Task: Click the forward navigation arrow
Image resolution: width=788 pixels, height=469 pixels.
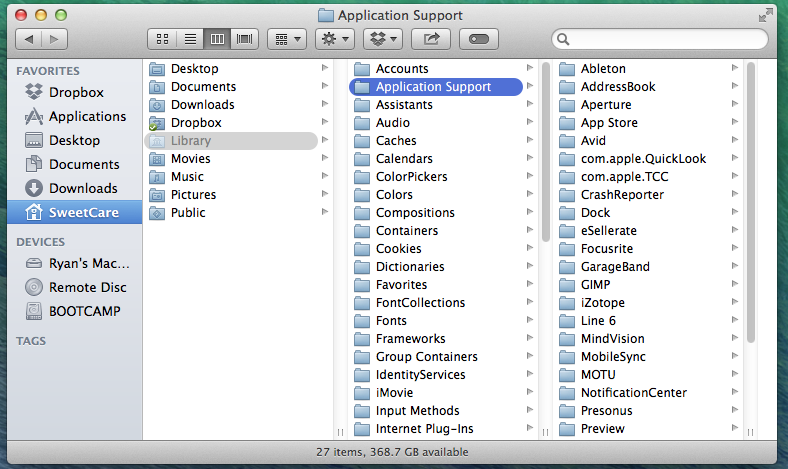Action: [x=54, y=39]
